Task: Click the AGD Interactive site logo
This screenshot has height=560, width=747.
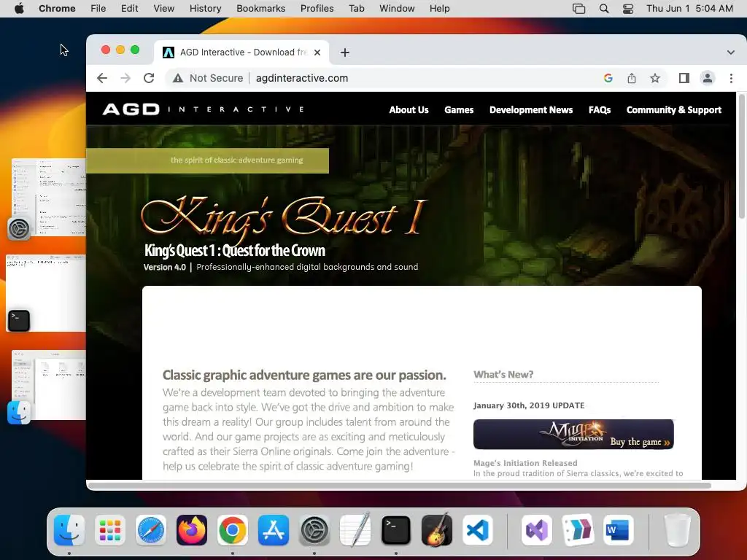Action: (204, 109)
